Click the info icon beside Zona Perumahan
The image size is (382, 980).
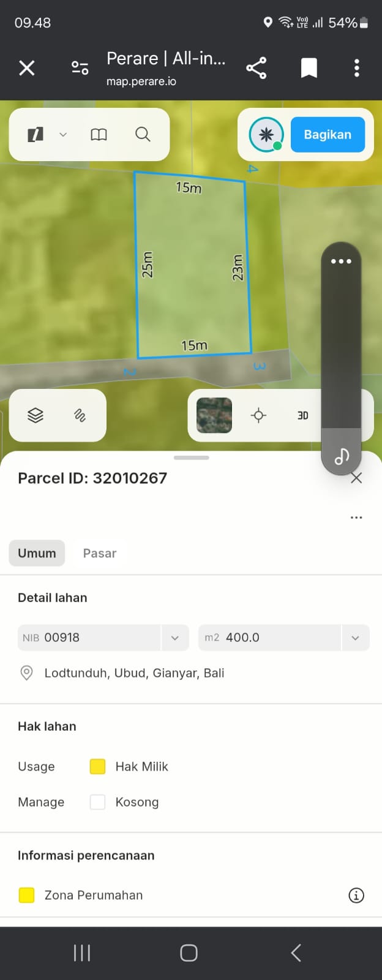click(356, 895)
